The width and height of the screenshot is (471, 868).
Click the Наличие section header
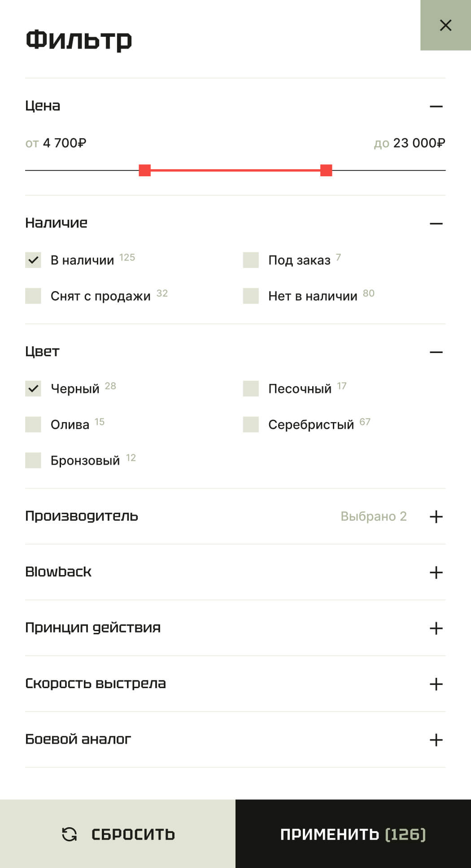(x=57, y=223)
